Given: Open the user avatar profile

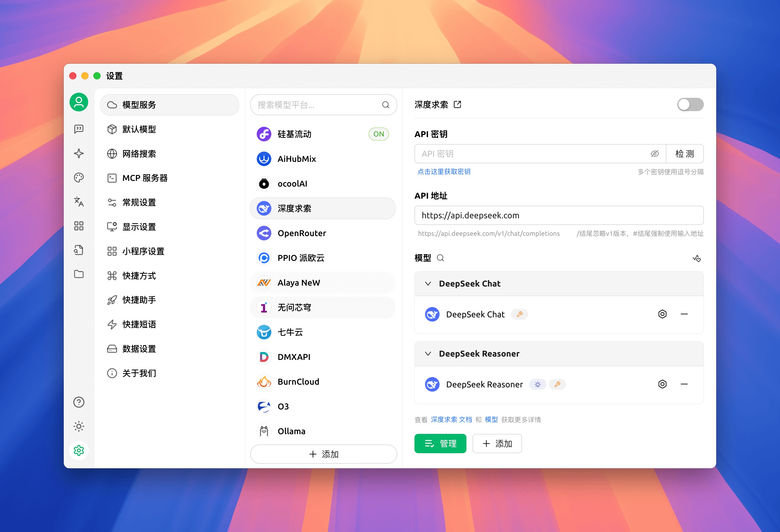Looking at the screenshot, I should click(x=79, y=102).
